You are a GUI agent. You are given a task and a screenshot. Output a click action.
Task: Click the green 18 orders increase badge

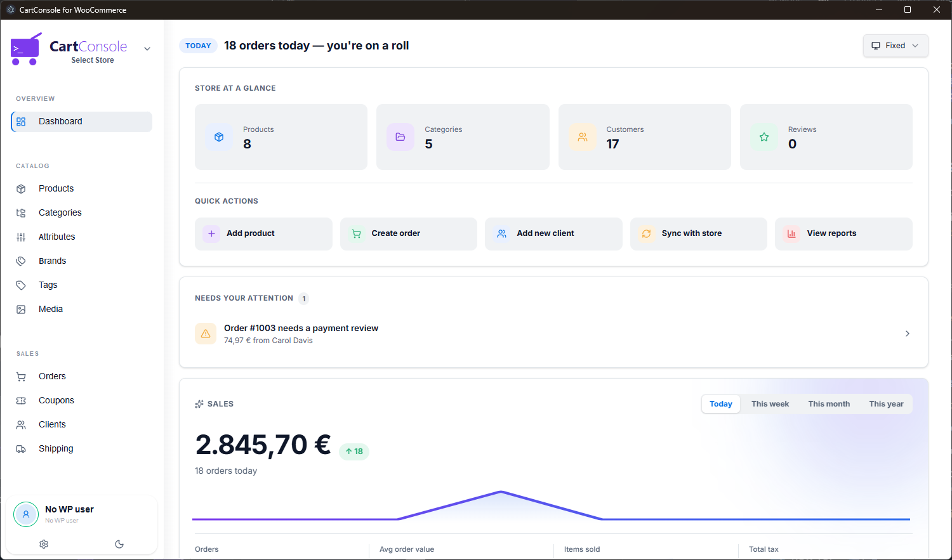[x=354, y=452]
